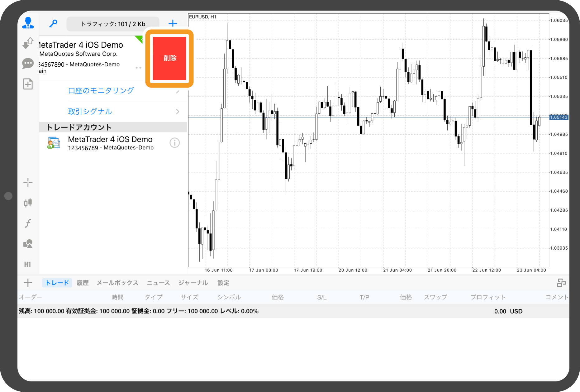Click the プロフィット column header
The image size is (580, 392).
[x=488, y=297]
